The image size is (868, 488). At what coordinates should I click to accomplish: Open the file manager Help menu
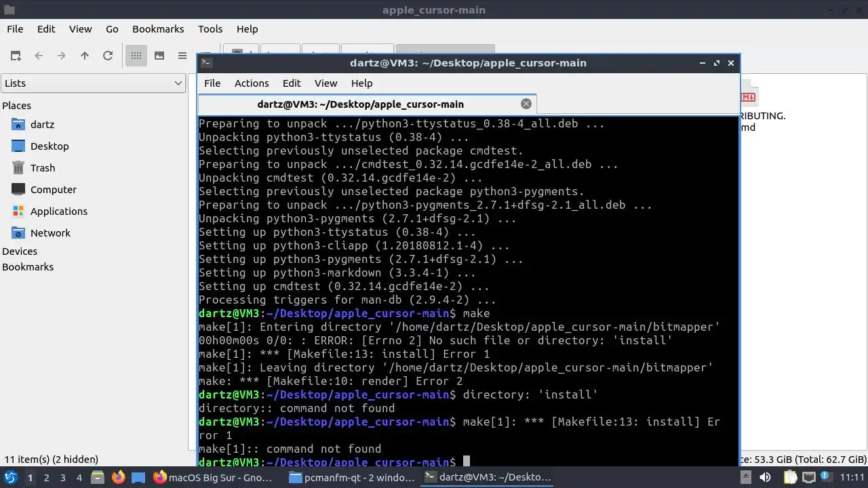pyautogui.click(x=247, y=29)
